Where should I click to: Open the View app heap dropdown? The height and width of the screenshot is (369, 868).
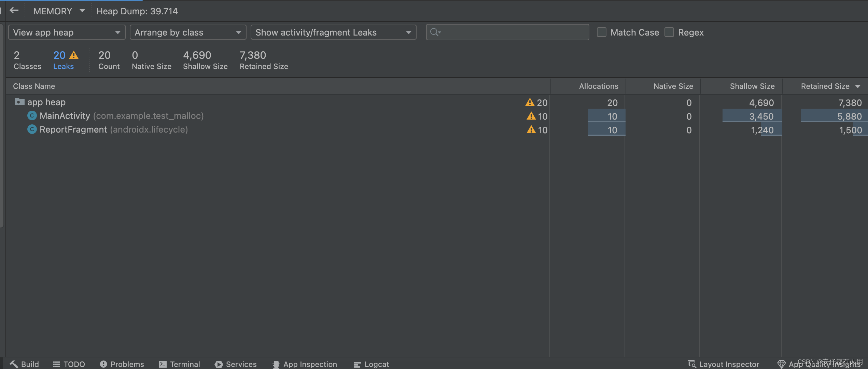click(x=65, y=31)
